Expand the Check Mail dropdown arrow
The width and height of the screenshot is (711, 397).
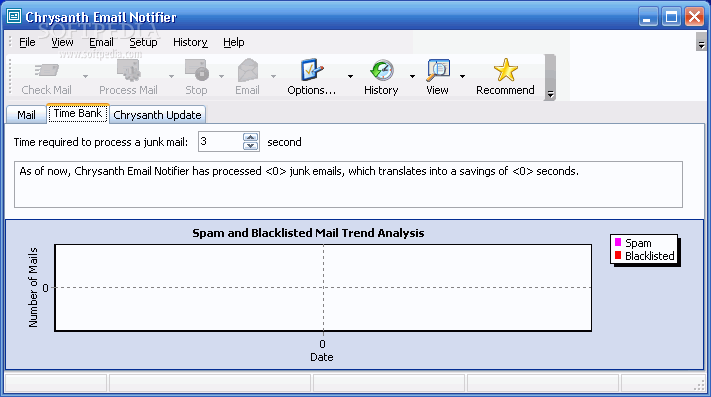click(85, 76)
